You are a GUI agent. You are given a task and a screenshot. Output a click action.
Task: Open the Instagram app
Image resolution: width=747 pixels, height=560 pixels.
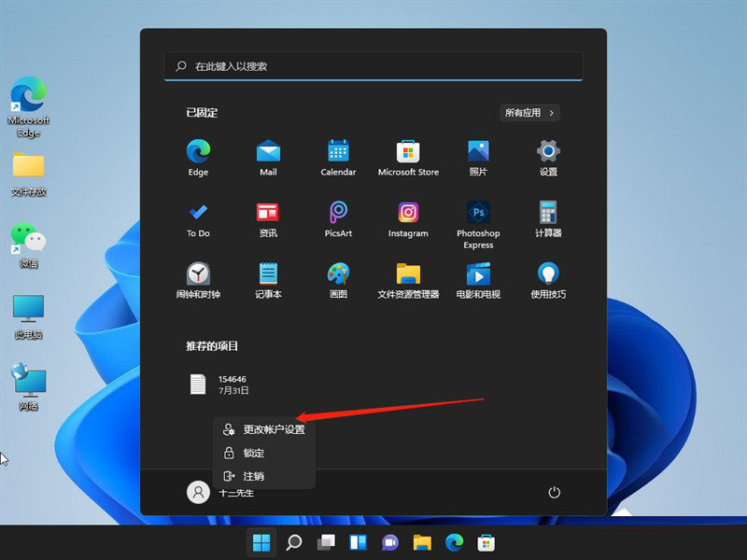pyautogui.click(x=408, y=217)
